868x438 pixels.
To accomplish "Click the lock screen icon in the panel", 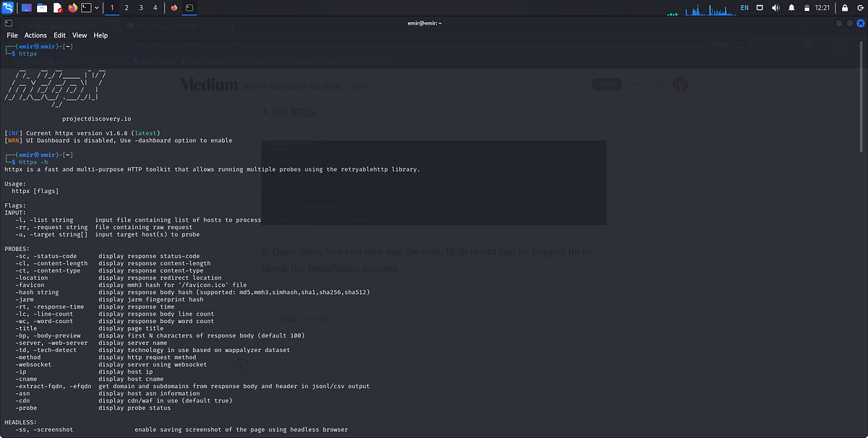I will [845, 8].
